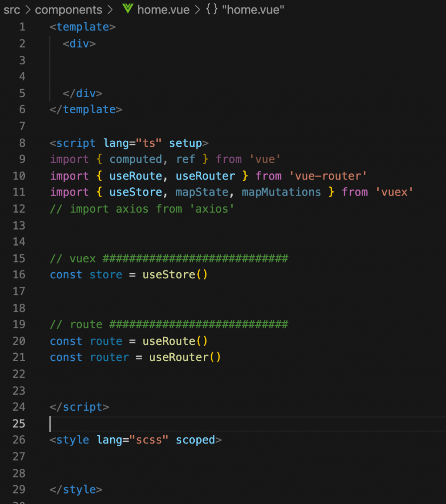Click the 'src' breadcrumb segment
Viewport: 446px width, 504px height.
12,10
